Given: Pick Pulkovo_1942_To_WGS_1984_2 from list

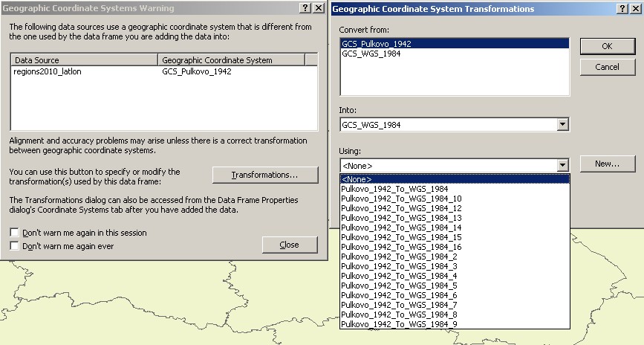Looking at the screenshot, I should pyautogui.click(x=455, y=257).
